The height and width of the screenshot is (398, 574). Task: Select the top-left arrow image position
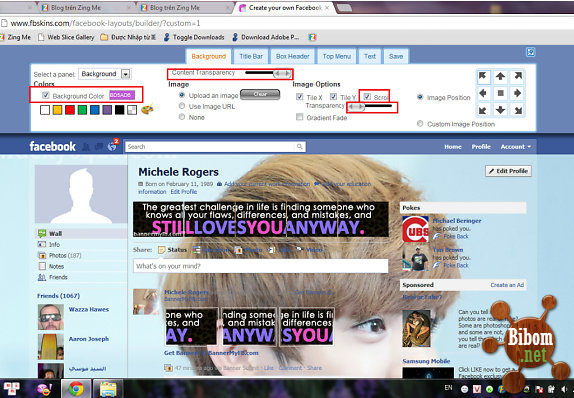483,76
